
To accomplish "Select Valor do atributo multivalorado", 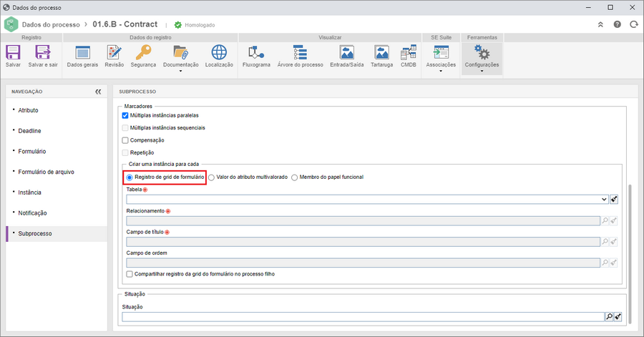I will pos(211,177).
